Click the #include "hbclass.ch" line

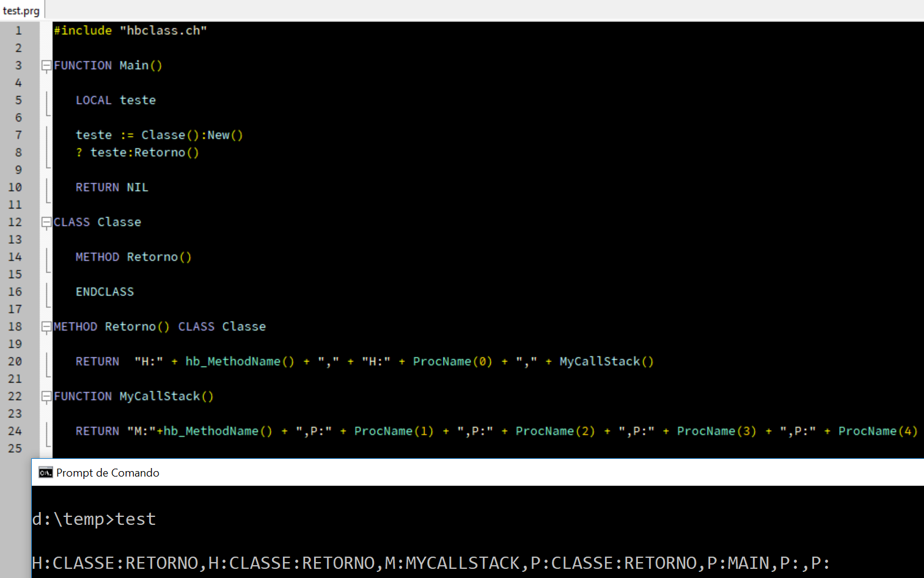130,31
